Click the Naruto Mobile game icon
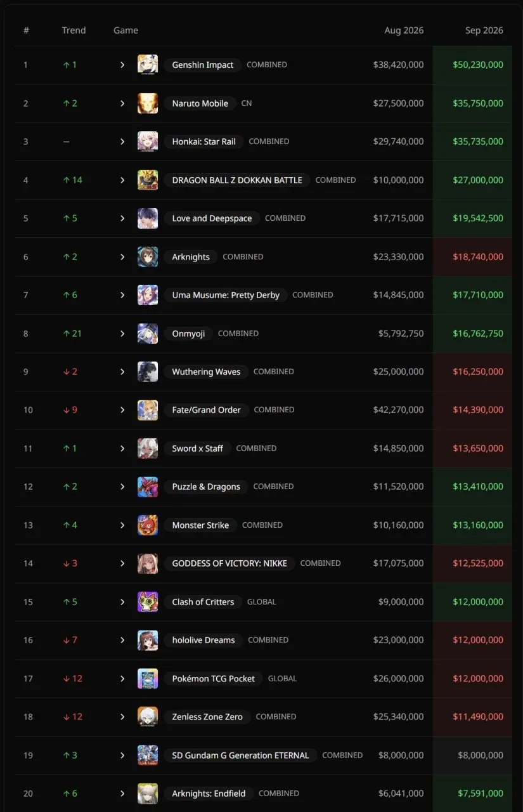523x812 pixels. tap(148, 103)
